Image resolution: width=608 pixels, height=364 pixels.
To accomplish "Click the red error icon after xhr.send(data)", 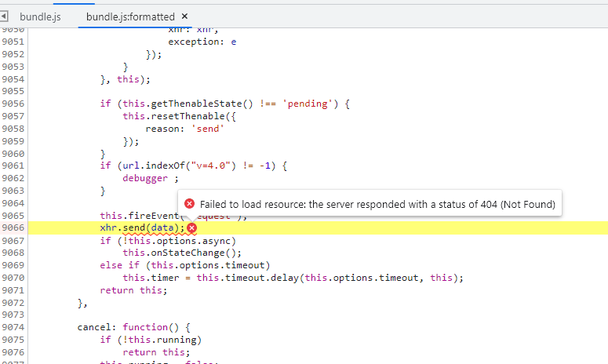I will tap(191, 228).
